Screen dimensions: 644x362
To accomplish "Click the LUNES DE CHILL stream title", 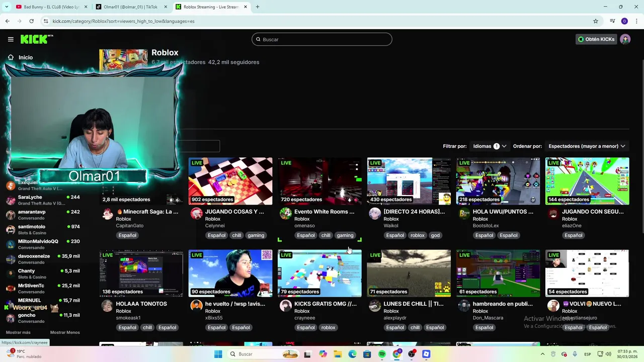I will click(414, 304).
